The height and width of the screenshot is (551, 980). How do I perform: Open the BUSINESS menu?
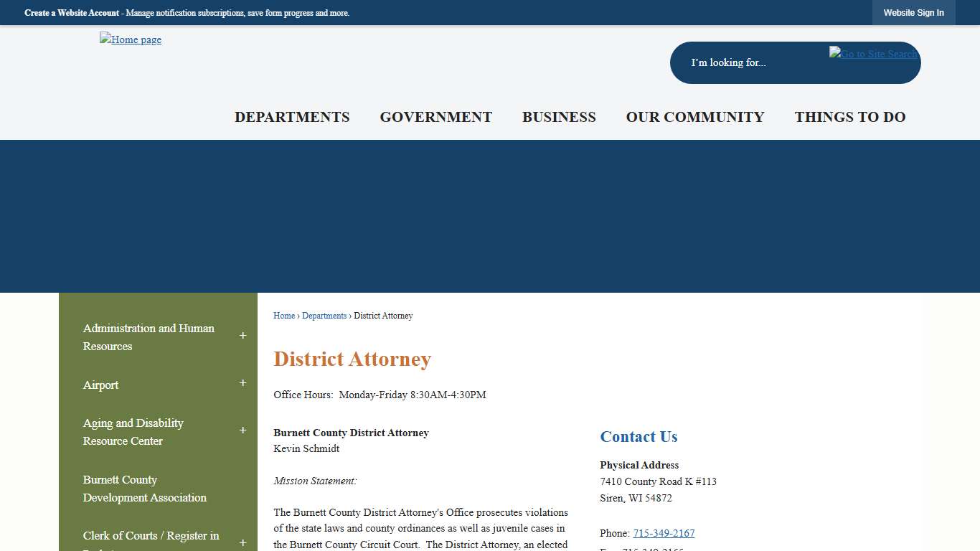[559, 117]
